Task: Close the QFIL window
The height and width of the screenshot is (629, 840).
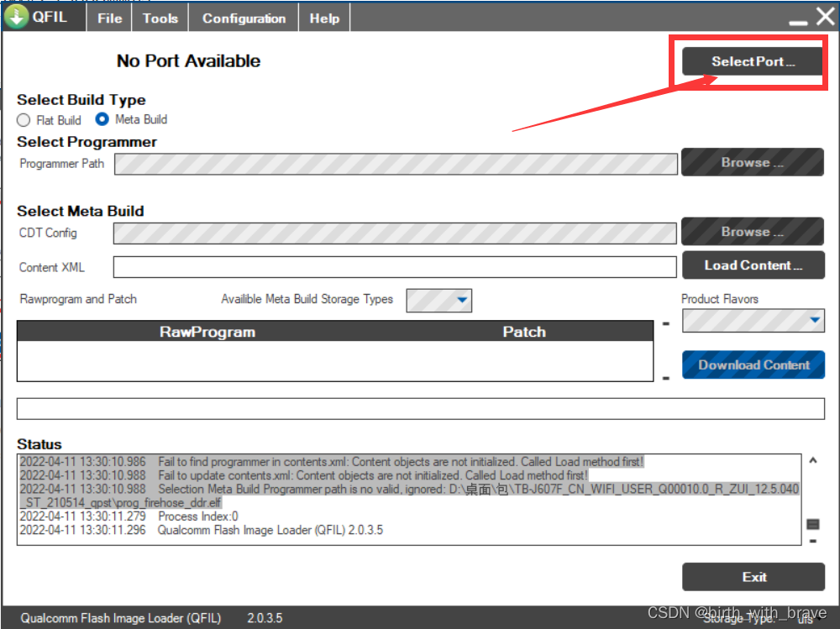Action: point(826,17)
